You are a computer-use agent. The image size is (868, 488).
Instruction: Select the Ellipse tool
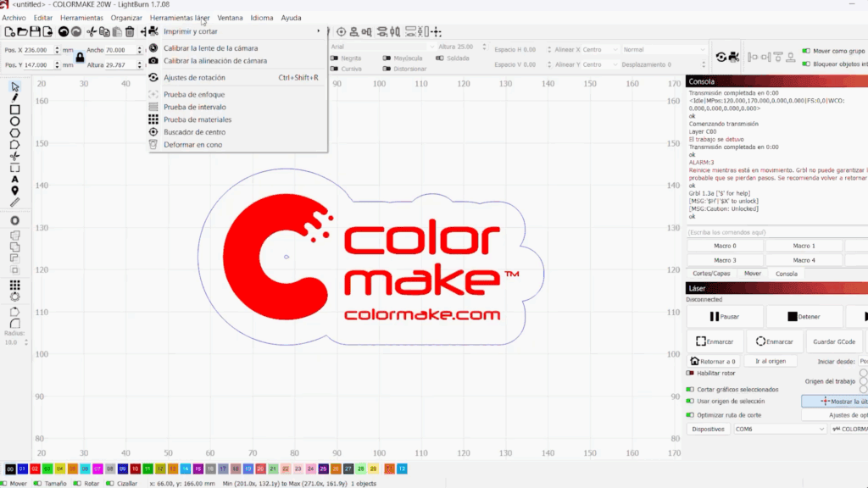pos(15,121)
